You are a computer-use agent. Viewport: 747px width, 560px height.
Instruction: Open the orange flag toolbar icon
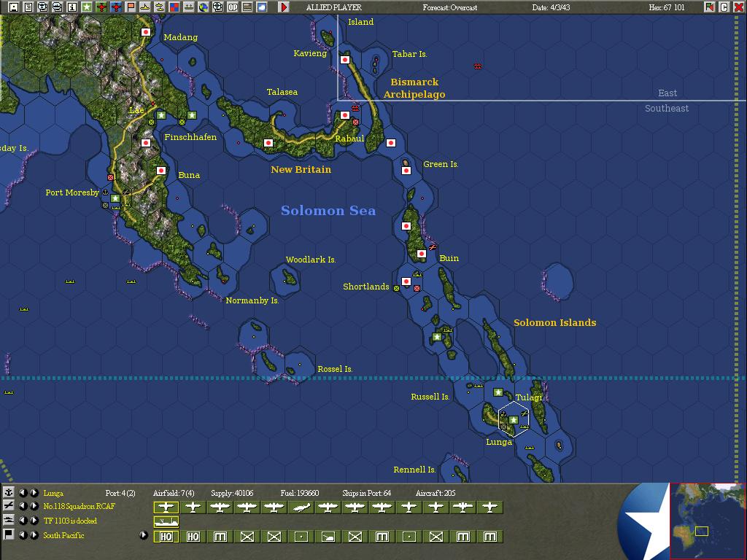[x=130, y=7]
